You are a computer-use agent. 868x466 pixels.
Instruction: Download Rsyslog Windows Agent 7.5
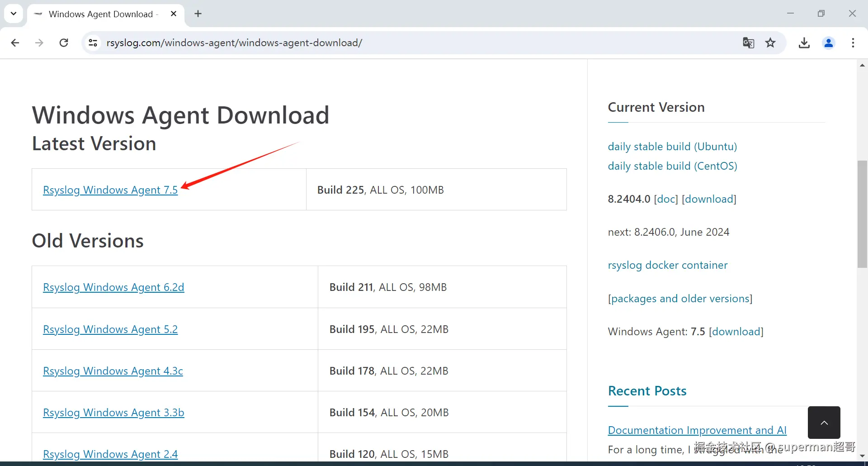point(110,190)
